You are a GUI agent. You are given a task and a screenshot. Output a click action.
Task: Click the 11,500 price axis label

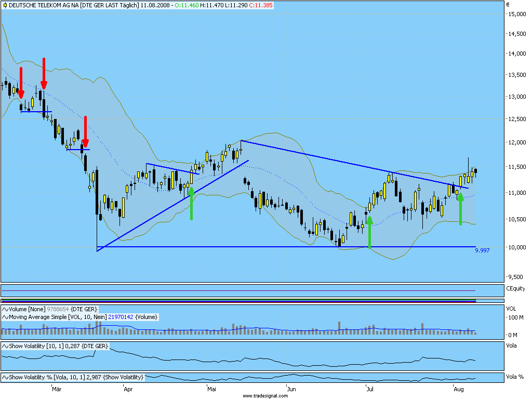[x=517, y=167]
